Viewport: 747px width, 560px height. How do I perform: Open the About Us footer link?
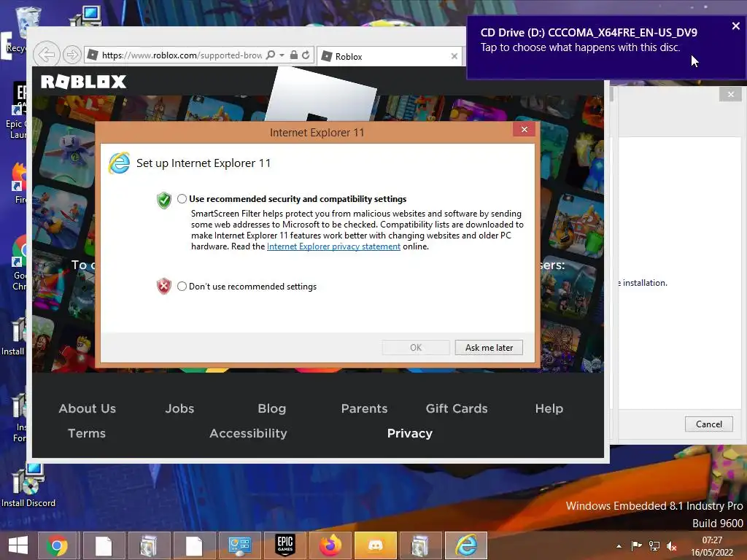(88, 408)
